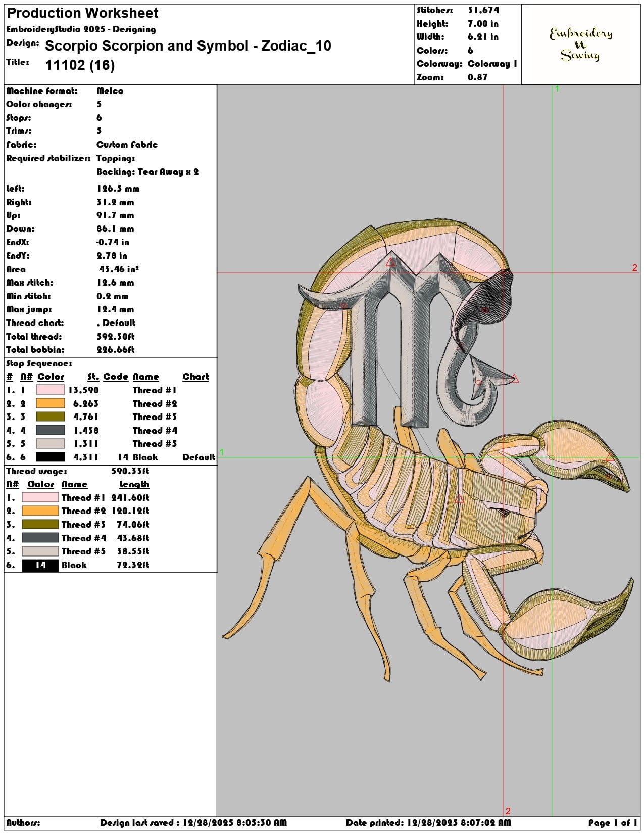Click the 'Page 1 of 1' footer text
The height and width of the screenshot is (834, 644).
pos(613,823)
